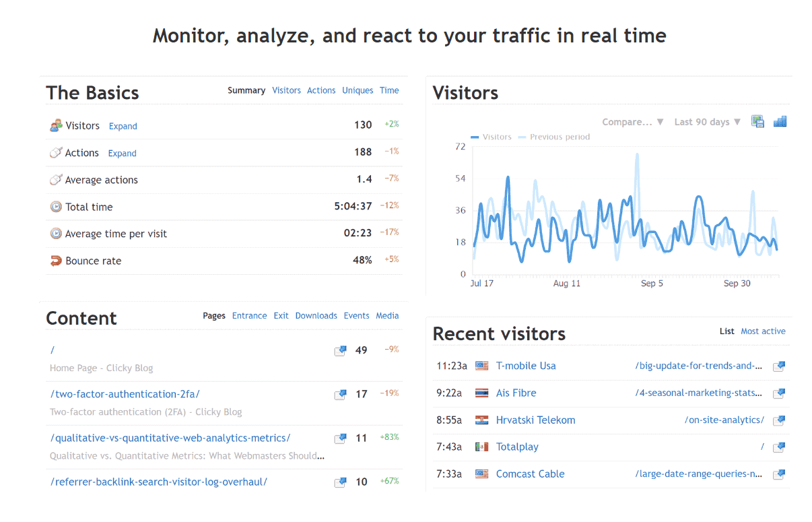Toggle the Visitors series in chart legend
This screenshot has height=522, width=812.
tap(492, 137)
